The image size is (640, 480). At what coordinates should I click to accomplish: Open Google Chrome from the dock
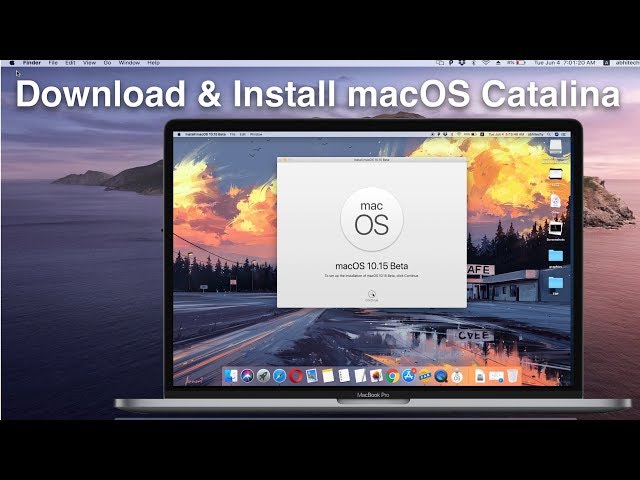392,376
